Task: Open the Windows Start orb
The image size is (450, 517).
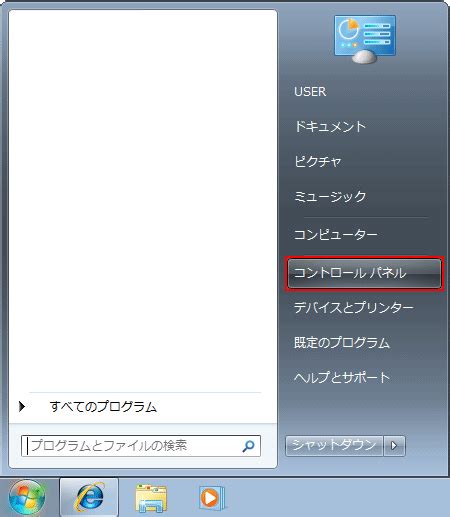Action: [x=27, y=498]
